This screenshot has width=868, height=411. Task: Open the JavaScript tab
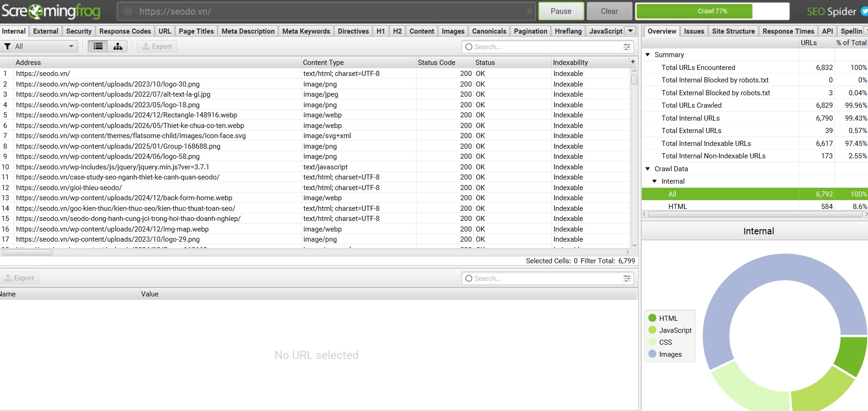[x=605, y=31]
